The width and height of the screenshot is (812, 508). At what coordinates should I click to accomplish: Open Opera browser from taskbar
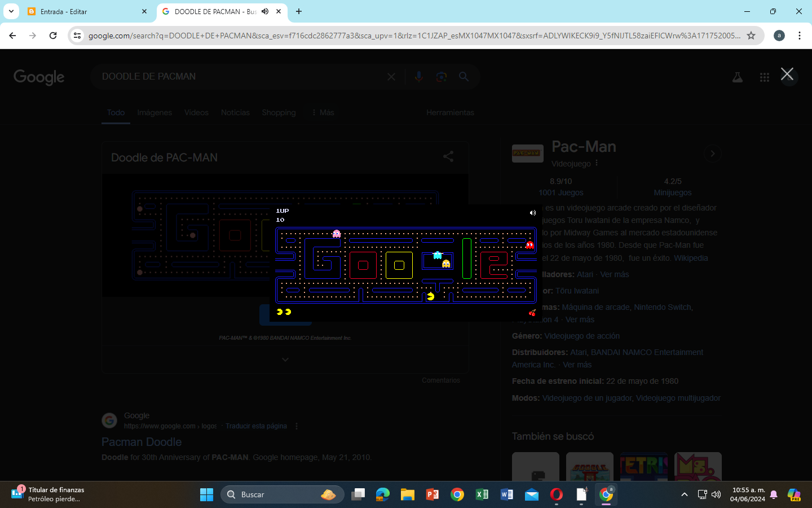click(557, 494)
